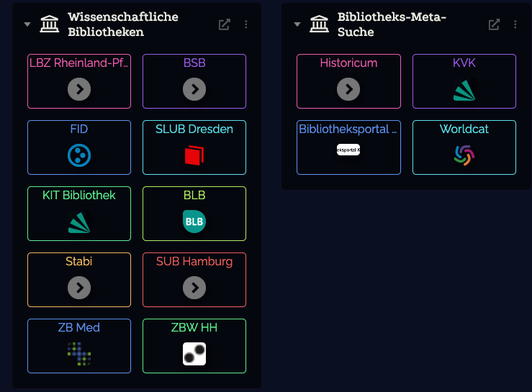Click the BSB arrow icon
The height and width of the screenshot is (392, 532).
click(x=194, y=89)
